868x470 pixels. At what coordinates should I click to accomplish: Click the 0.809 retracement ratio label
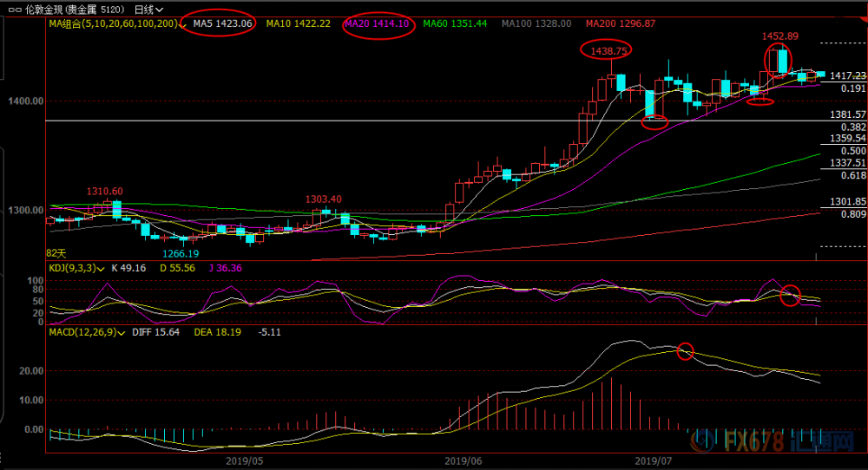coord(853,214)
